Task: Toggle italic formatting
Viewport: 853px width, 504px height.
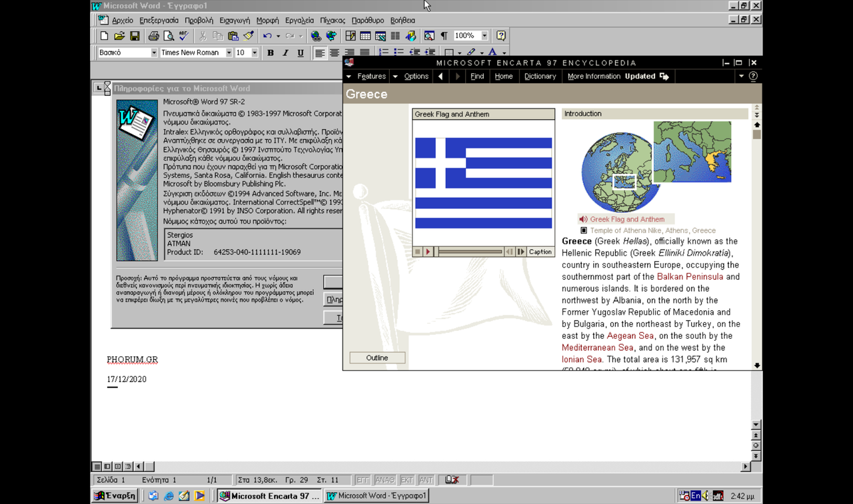Action: click(285, 52)
